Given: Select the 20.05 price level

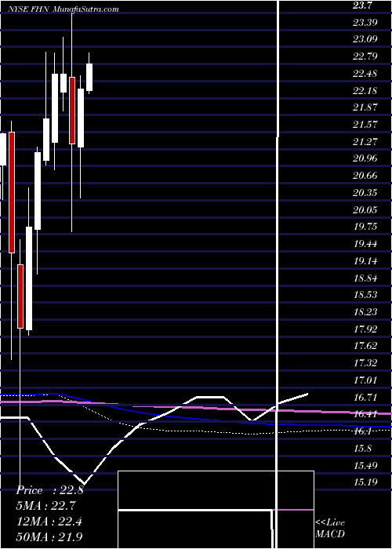Looking at the screenshot, I should [365, 209].
